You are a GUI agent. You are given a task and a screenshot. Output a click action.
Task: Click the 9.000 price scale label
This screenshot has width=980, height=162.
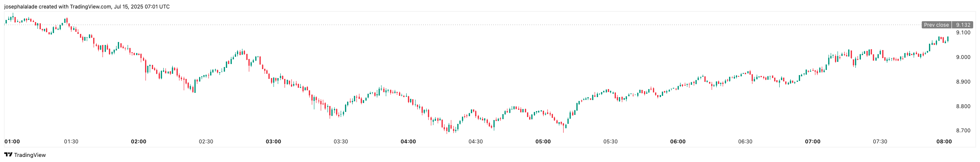[963, 57]
